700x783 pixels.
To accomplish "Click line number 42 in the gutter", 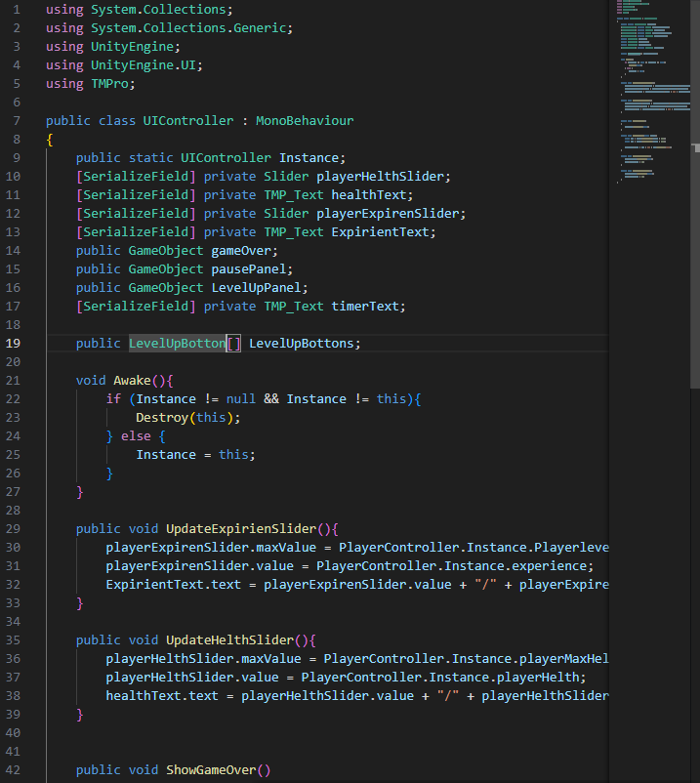I will [x=14, y=770].
